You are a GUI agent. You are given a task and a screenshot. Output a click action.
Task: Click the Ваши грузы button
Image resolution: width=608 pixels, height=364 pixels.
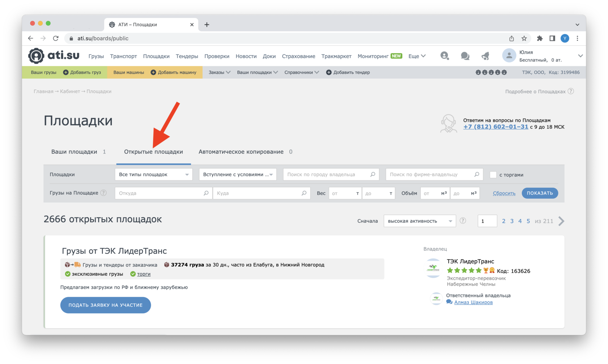tap(43, 72)
